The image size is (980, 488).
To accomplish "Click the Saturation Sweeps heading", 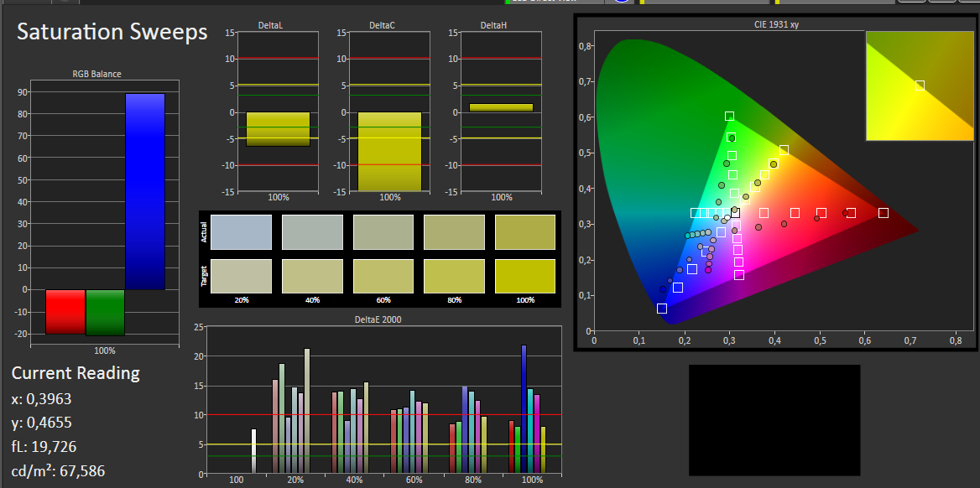I will coord(112,32).
